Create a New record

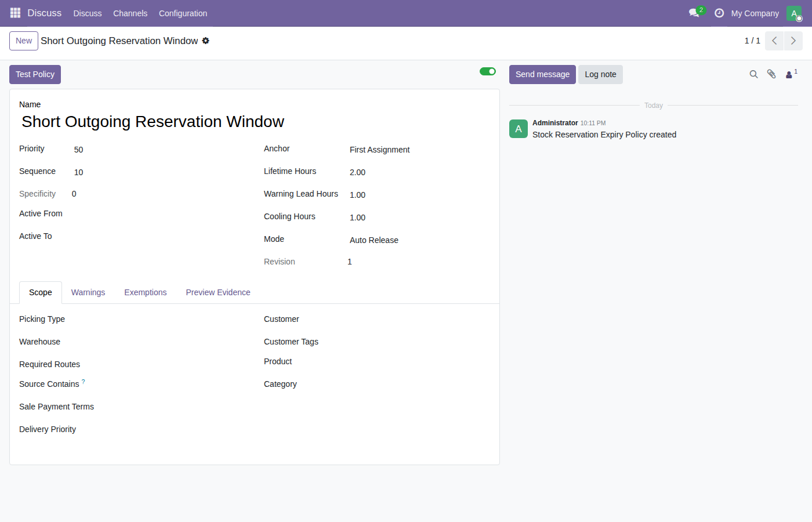24,41
